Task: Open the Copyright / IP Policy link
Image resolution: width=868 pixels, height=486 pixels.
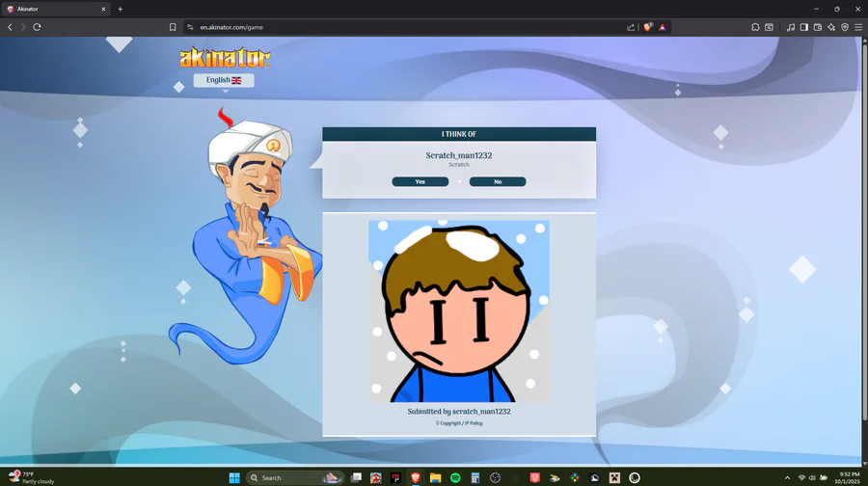Action: point(459,423)
